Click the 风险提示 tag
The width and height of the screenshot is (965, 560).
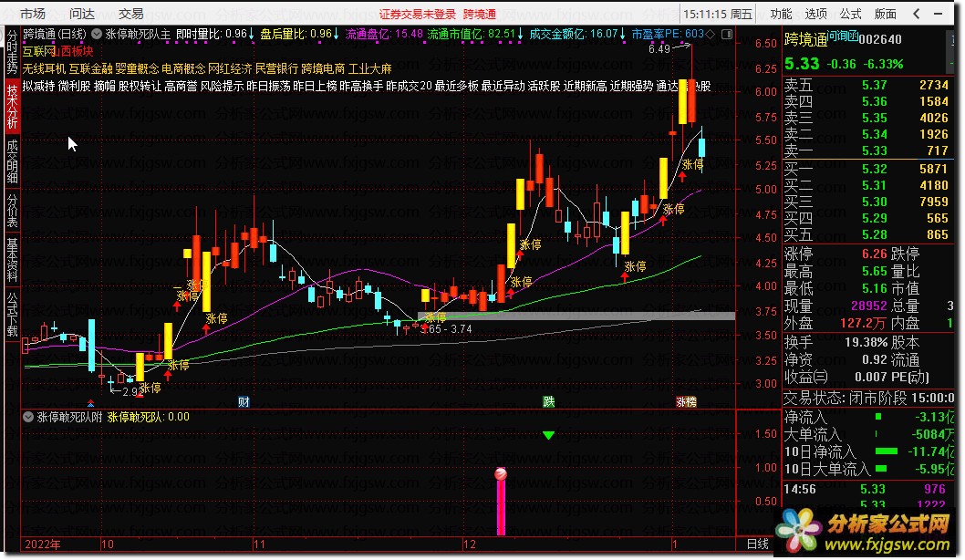tap(223, 86)
